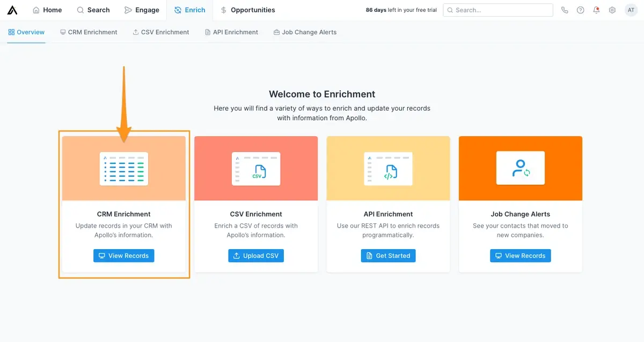
Task: Click the Job Change Alerts card illustration
Action: [x=521, y=169]
